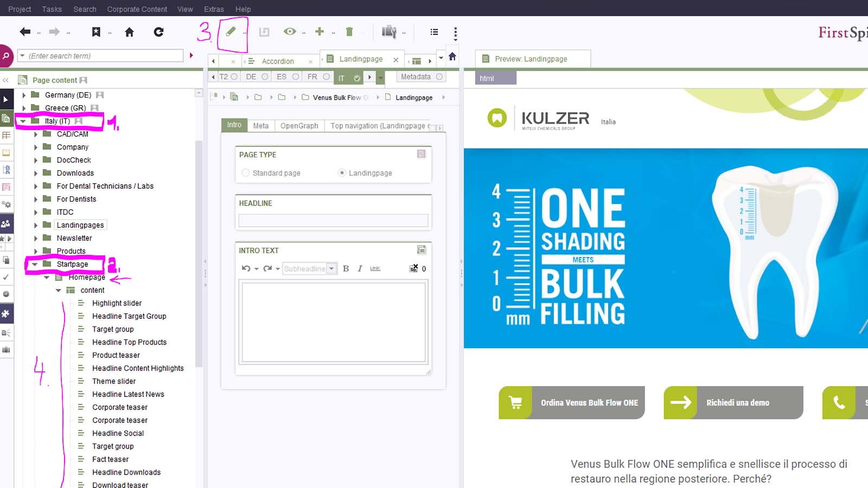868x488 pixels.
Task: Expand the Germany (DE) tree node
Action: point(24,94)
